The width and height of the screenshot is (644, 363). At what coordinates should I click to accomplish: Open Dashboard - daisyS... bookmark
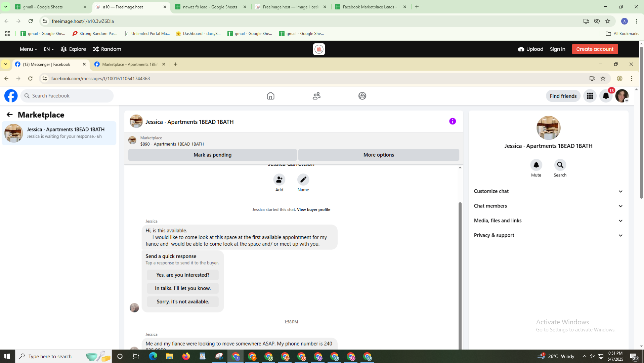tap(198, 34)
